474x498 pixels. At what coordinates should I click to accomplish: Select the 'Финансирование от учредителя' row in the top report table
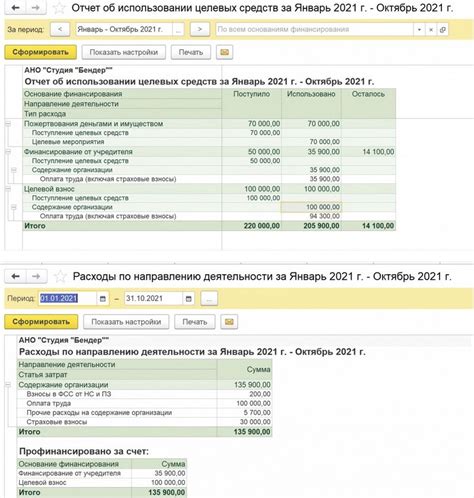pyautogui.click(x=209, y=152)
